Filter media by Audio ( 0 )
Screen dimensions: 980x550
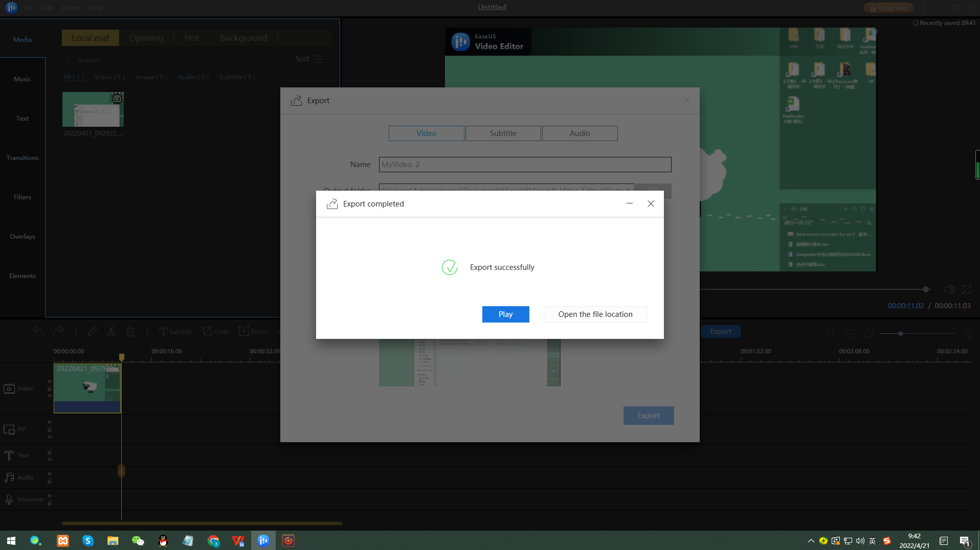[193, 77]
